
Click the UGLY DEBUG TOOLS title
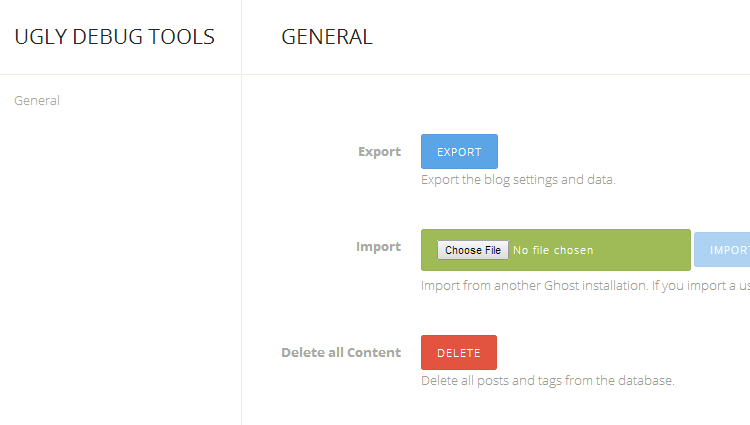114,37
